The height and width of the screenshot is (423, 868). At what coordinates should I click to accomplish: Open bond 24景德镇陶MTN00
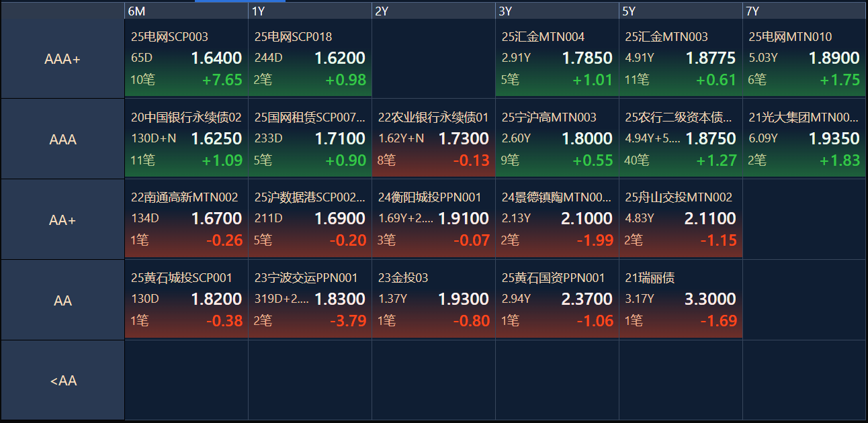coord(557,197)
